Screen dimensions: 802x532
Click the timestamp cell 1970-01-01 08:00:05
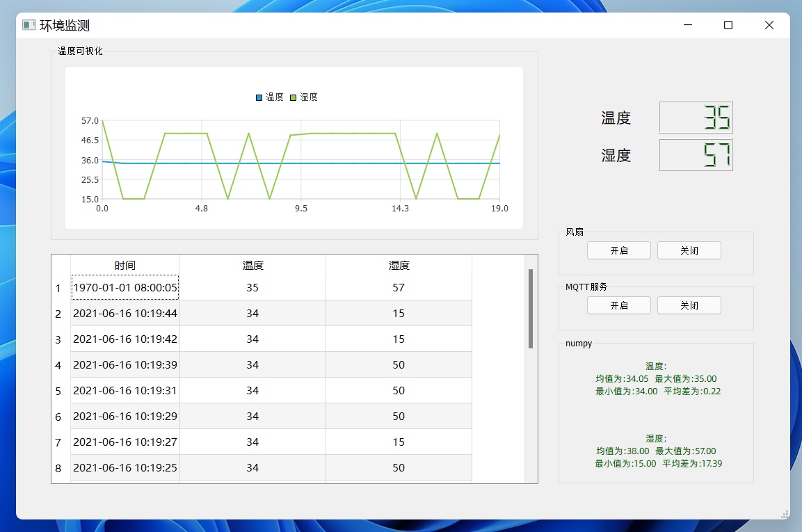pos(125,287)
